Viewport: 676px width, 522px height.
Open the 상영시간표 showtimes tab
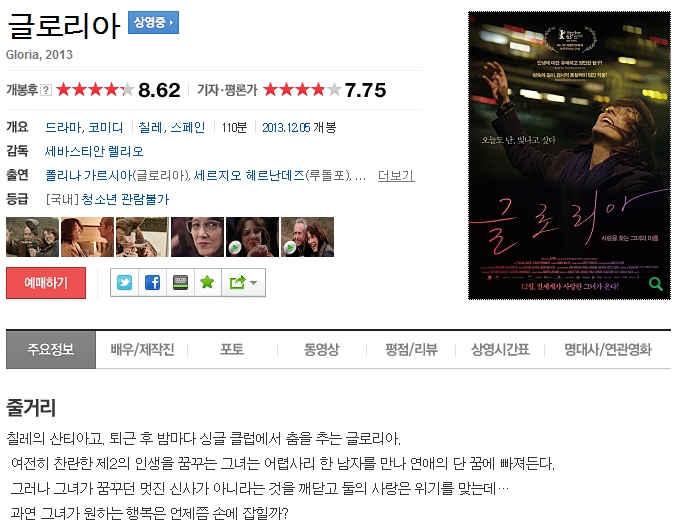[500, 349]
